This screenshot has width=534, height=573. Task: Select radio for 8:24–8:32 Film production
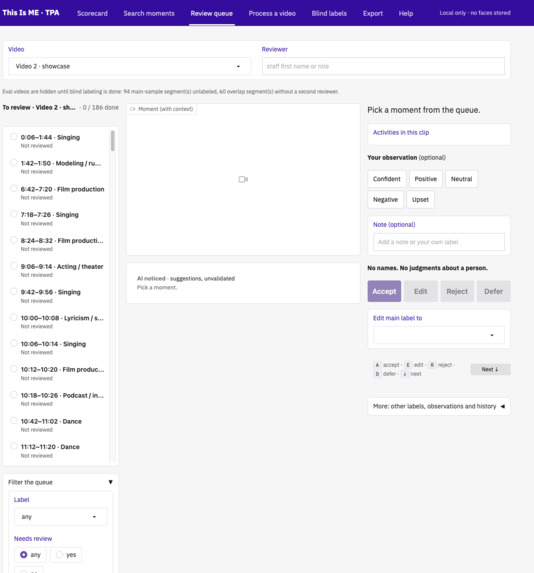(14, 240)
